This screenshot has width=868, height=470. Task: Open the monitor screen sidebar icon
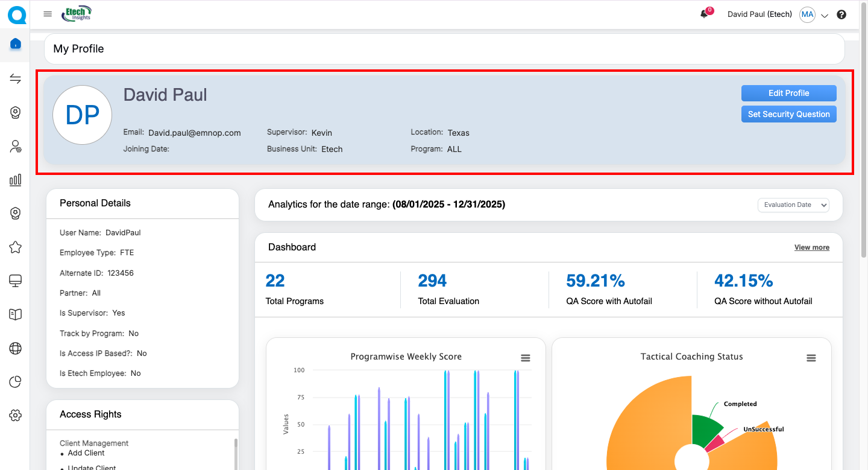tap(16, 281)
